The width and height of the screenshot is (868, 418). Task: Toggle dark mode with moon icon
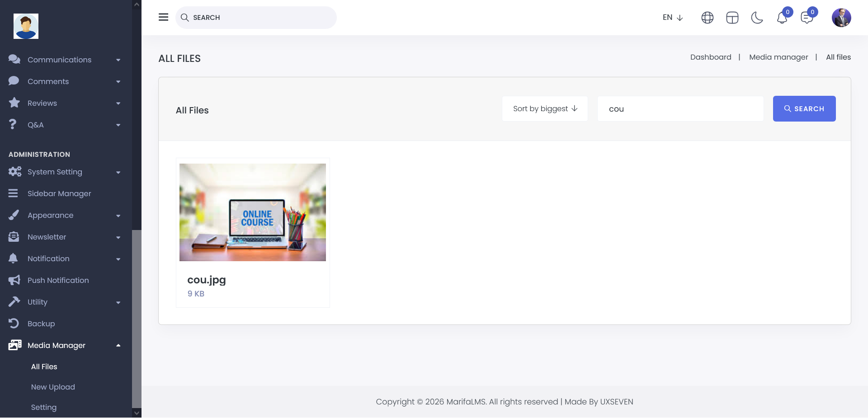pyautogui.click(x=757, y=18)
